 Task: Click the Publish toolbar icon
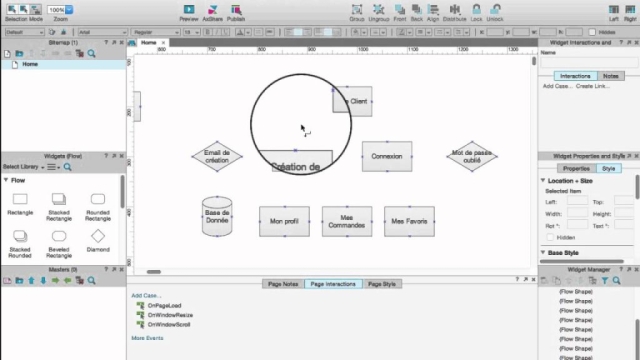236,9
